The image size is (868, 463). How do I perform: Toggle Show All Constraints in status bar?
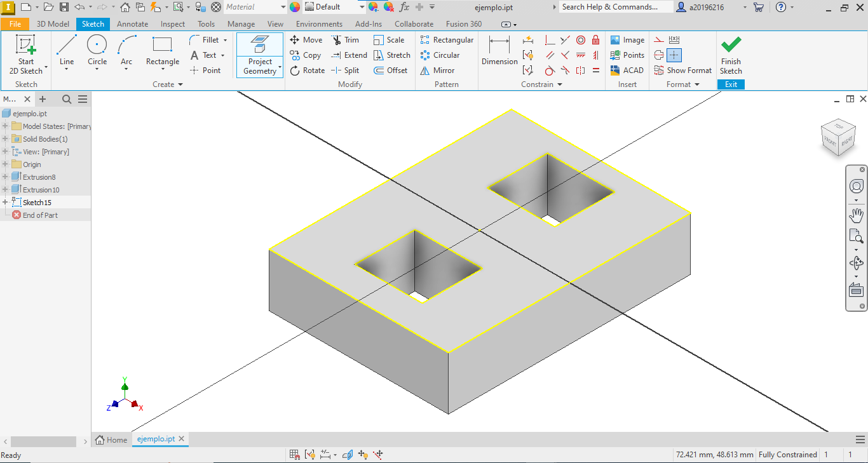point(309,455)
